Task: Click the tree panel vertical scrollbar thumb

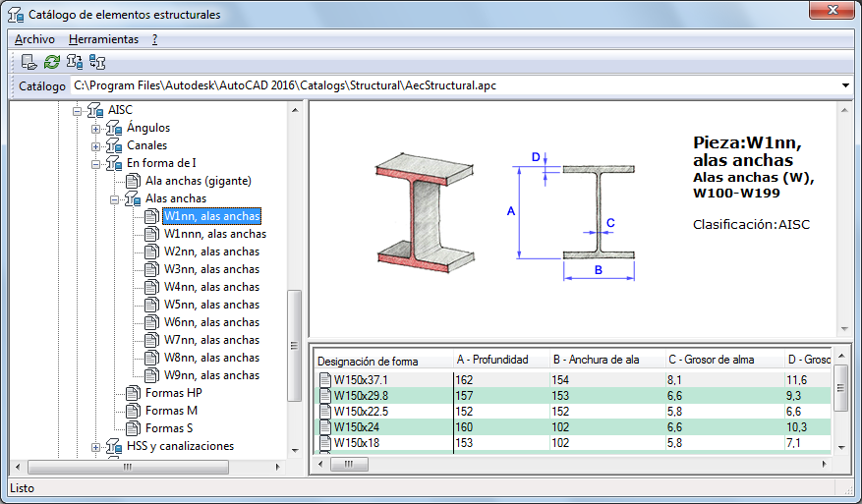Action: tap(294, 345)
